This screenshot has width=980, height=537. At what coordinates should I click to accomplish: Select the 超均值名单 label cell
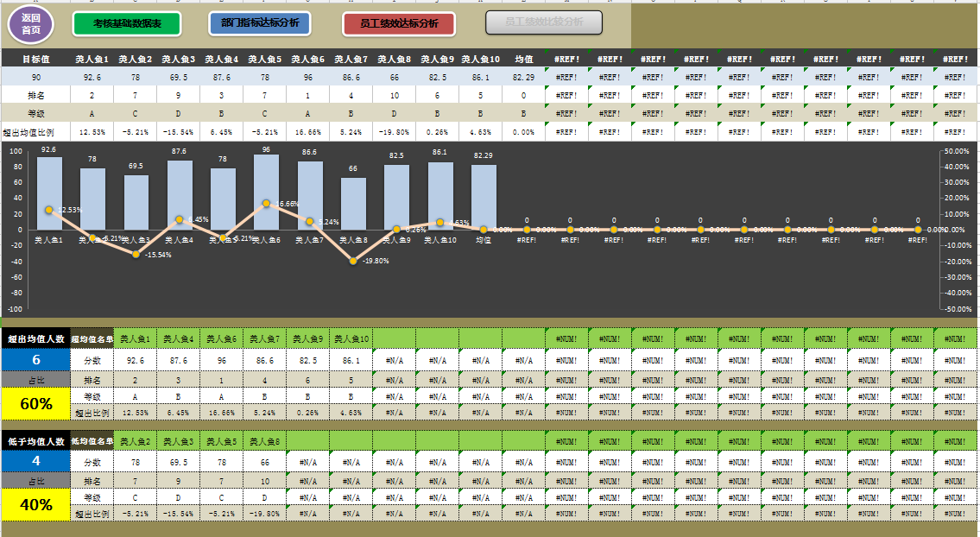pyautogui.click(x=92, y=338)
